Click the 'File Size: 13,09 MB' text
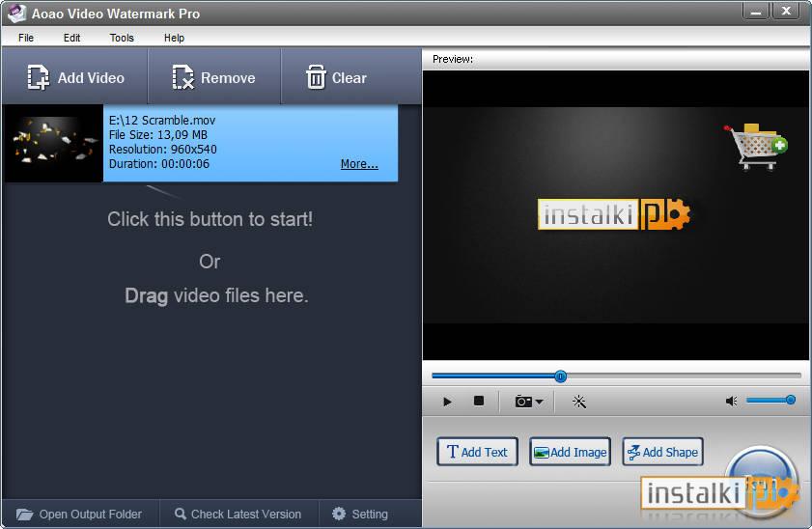Viewport: 812px width, 529px height. tap(158, 134)
